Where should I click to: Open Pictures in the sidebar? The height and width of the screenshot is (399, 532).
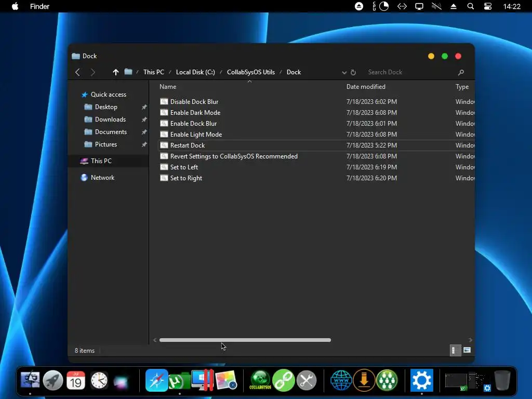pos(106,144)
